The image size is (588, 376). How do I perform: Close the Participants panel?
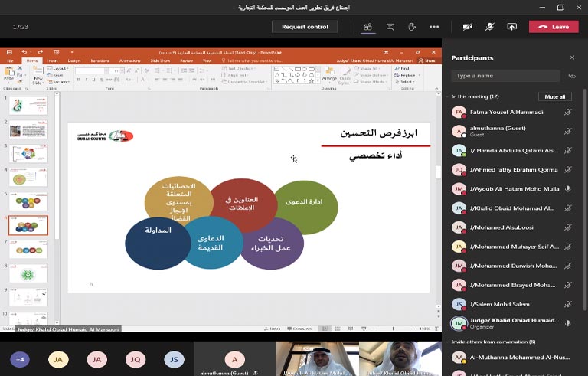(571, 57)
